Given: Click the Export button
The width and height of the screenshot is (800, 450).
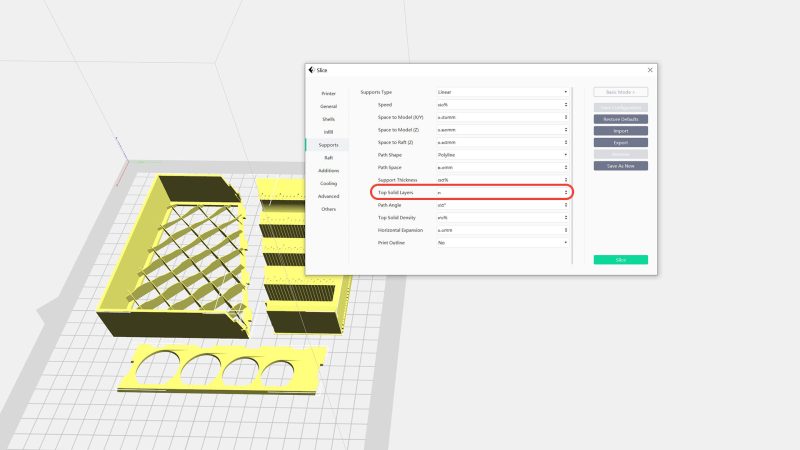Looking at the screenshot, I should tap(620, 143).
